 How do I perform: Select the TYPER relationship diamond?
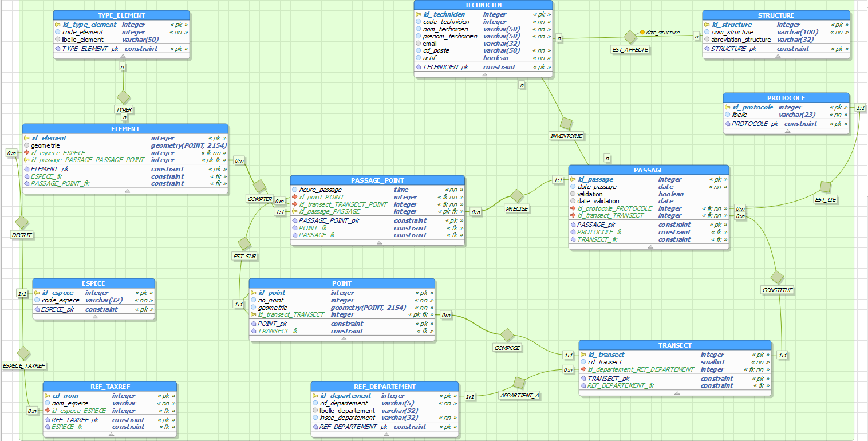click(x=124, y=97)
